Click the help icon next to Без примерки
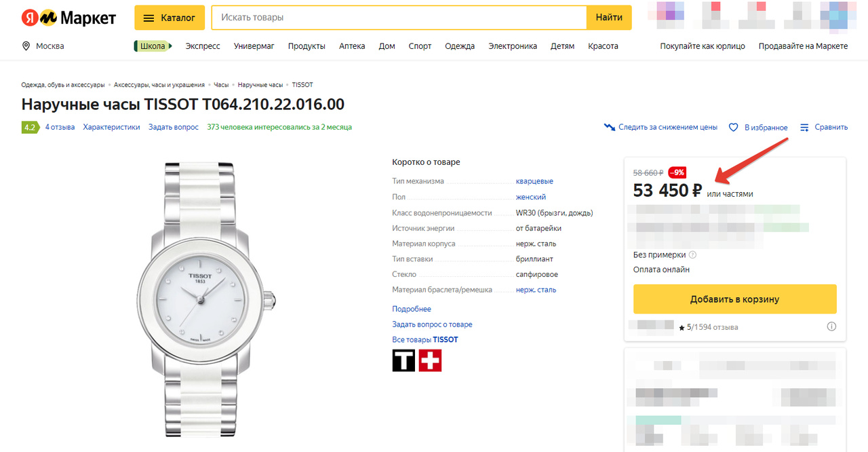This screenshot has width=868, height=452. [692, 255]
